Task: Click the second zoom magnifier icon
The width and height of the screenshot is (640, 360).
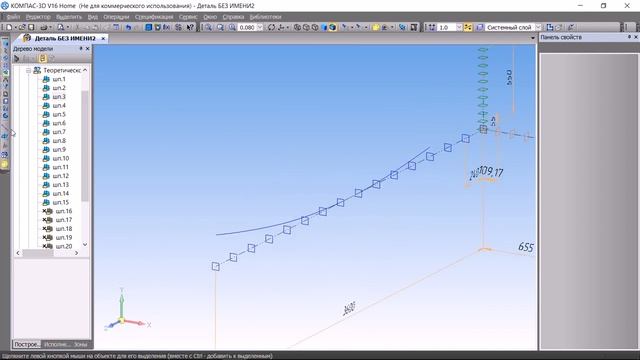Action: 220,27
